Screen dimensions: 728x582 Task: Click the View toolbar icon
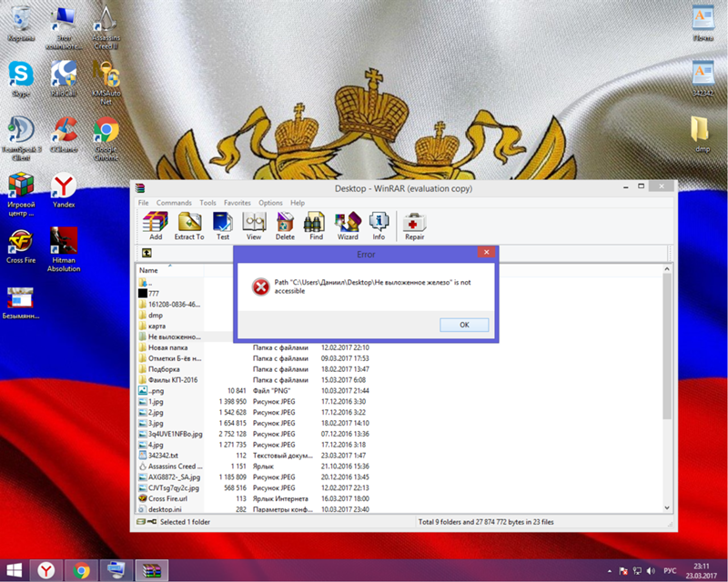[254, 226]
